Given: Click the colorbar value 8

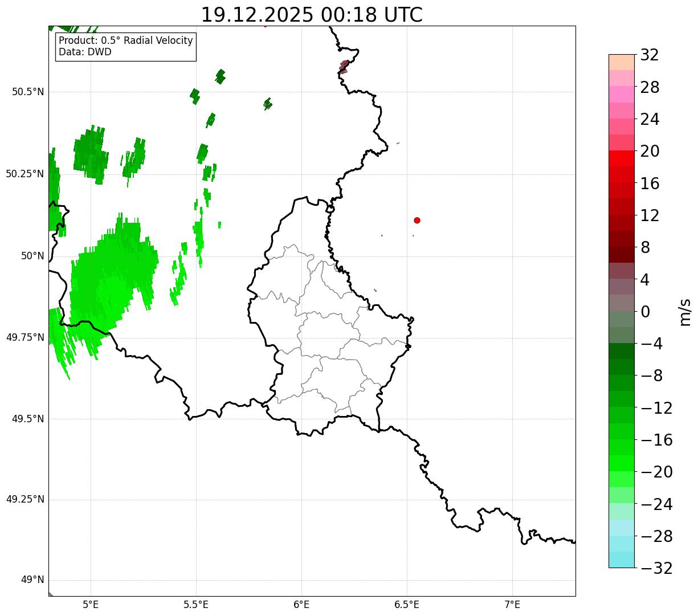Looking at the screenshot, I should (645, 248).
